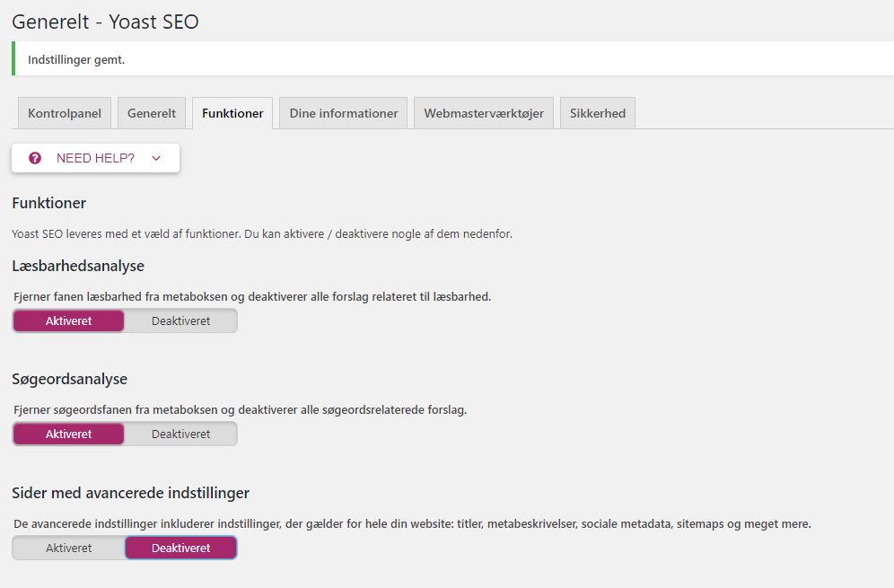Enable Søgeordsanalyse with the Aktiveret option
Screen dimensions: 894x588
(69, 434)
